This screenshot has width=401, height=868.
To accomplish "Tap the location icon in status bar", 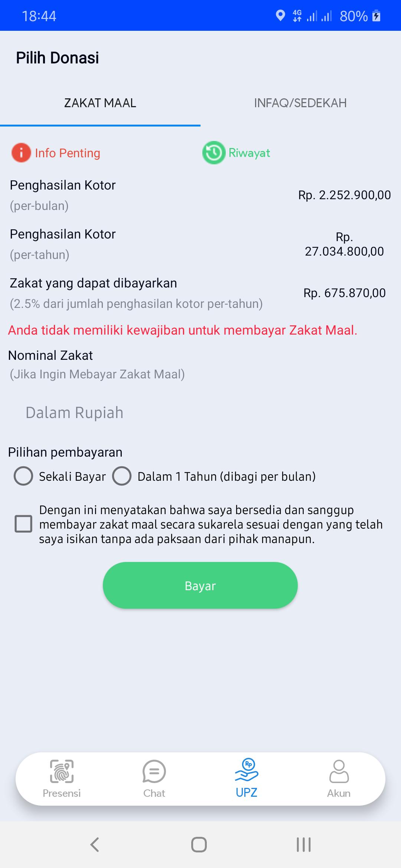I will 280,16.
